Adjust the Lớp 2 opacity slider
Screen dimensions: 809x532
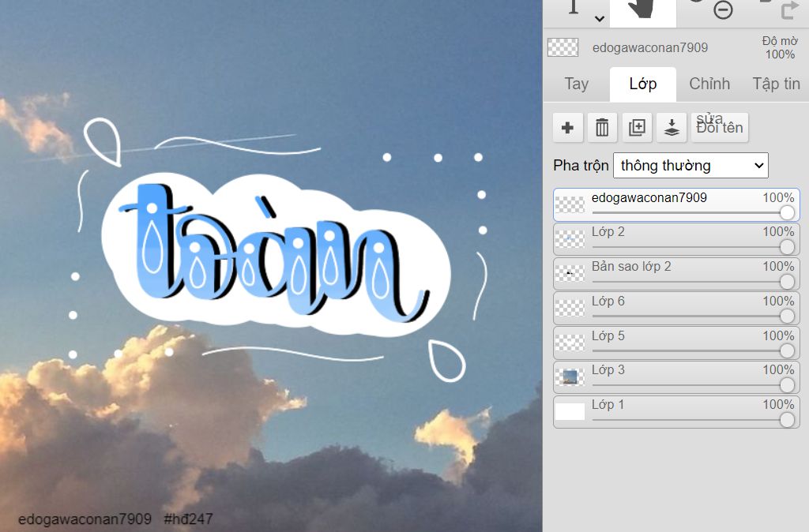coord(693,247)
